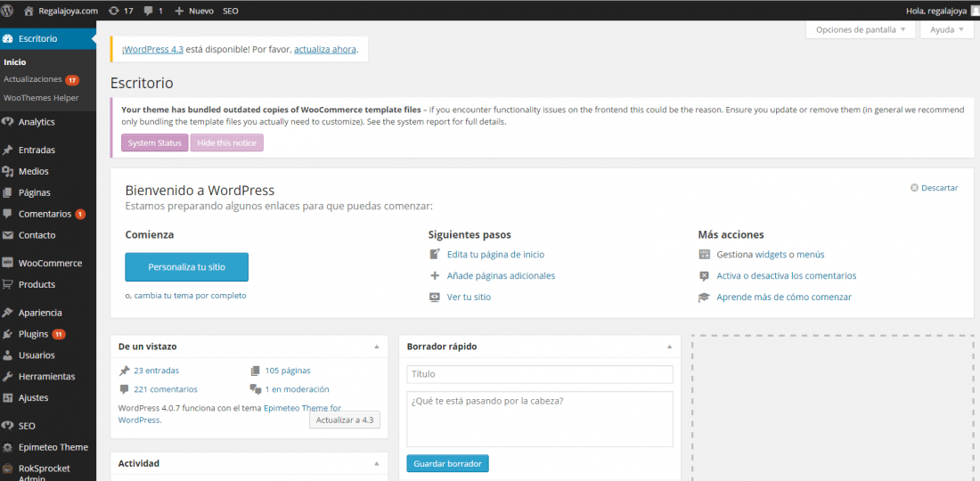Click the Epimeteo Theme gear icon
The image size is (980, 481).
pyautogui.click(x=7, y=447)
